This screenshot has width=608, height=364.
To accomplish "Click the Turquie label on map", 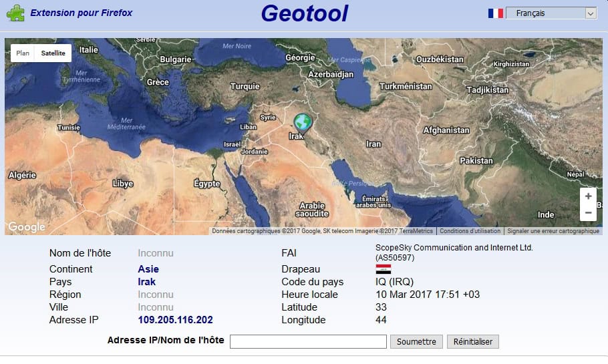I will (245, 86).
